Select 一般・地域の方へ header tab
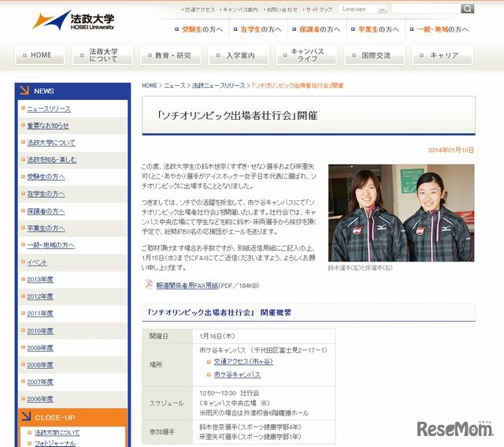This screenshot has height=447, width=504. (x=439, y=29)
